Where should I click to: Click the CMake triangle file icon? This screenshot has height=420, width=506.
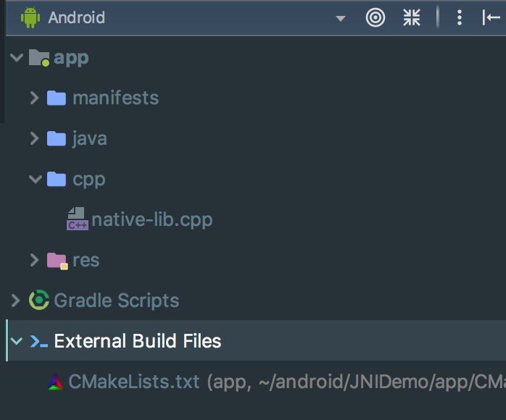point(56,382)
